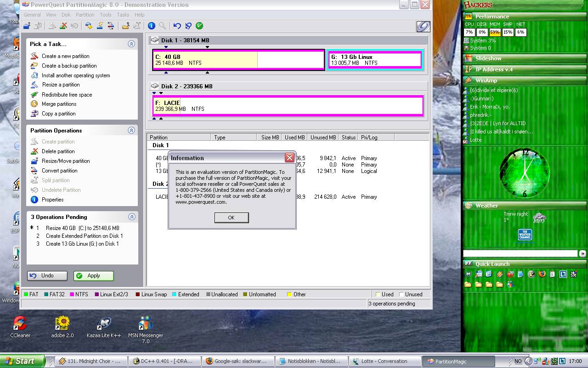Click the first yellow folder in Quick Launch
The width and height of the screenshot is (588, 368).
[468, 285]
